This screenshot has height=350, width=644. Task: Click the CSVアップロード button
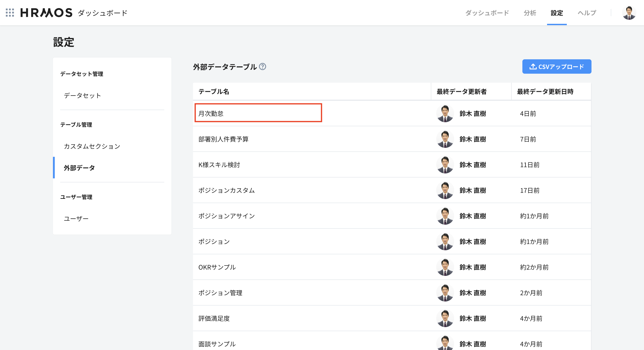click(x=556, y=66)
